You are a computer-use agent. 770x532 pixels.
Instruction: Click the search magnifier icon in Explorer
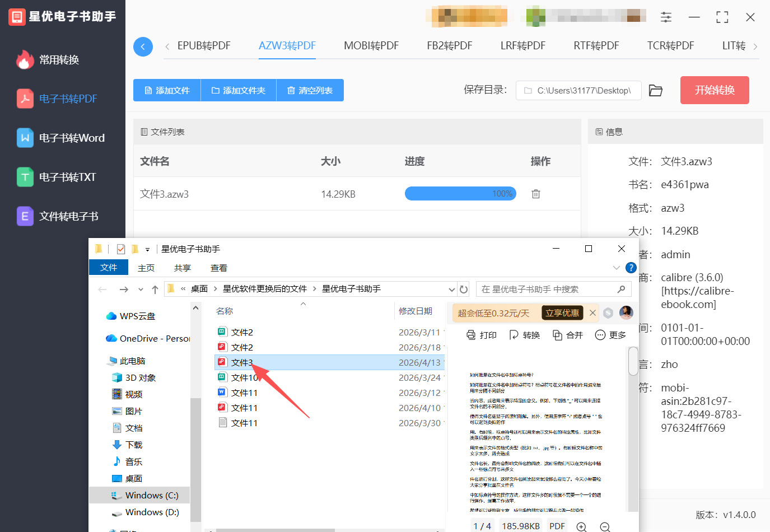coord(621,289)
